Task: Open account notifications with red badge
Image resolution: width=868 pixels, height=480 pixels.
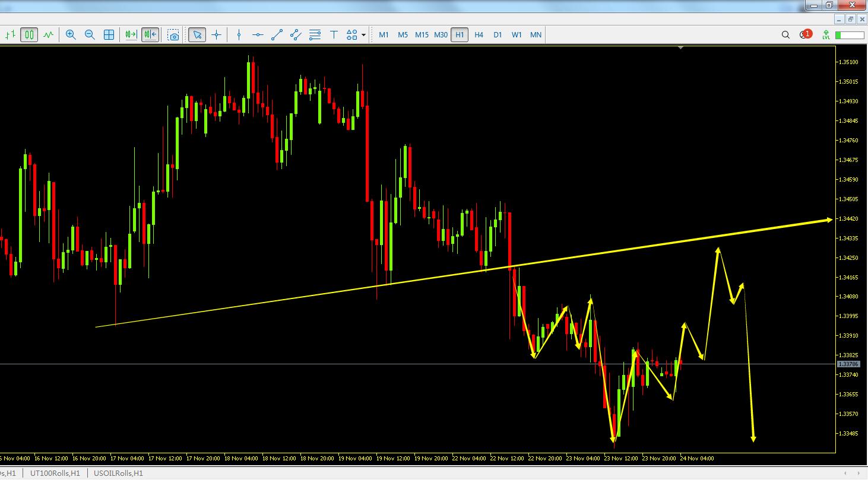Action: tap(805, 34)
